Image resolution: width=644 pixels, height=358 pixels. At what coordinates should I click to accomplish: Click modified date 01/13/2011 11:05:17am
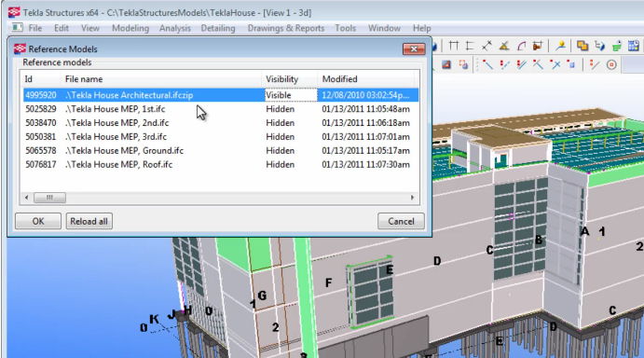(365, 150)
